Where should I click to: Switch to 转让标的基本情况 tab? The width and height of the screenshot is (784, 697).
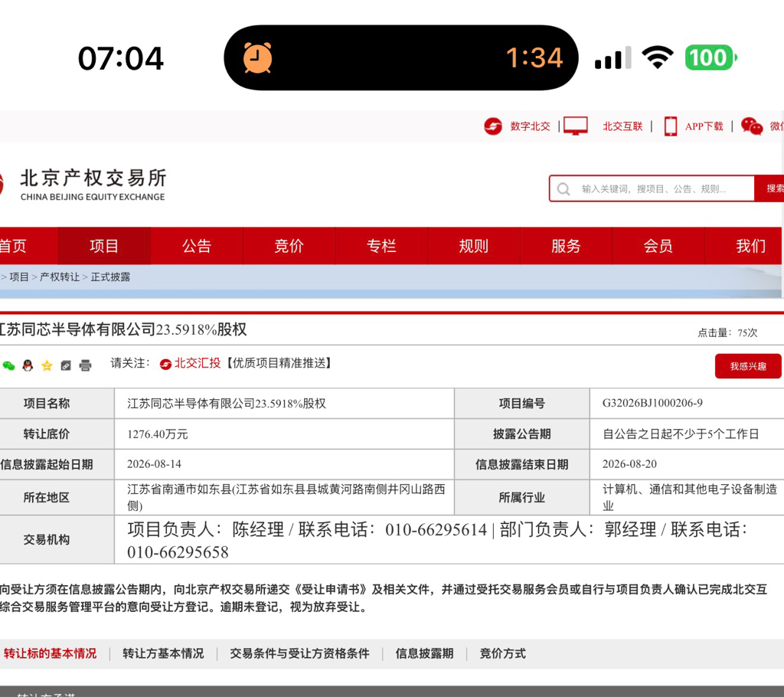pos(50,654)
